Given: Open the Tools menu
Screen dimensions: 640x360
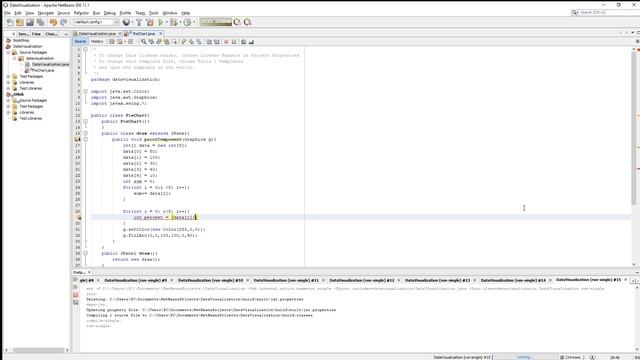Looking at the screenshot, I should (x=153, y=13).
